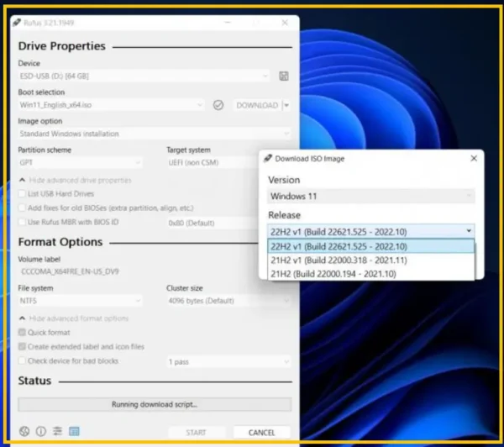
Task: Open Image option dropdown
Action: tap(155, 134)
